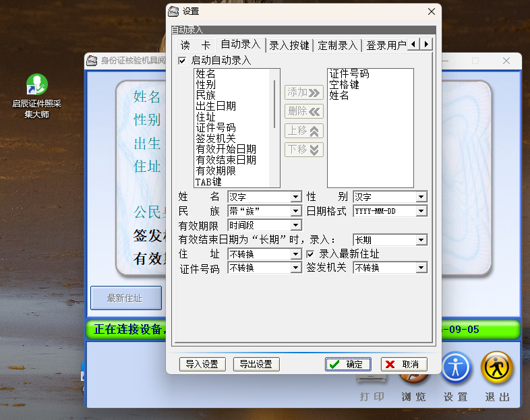
Task: Switch to the 定制录入 tab
Action: coord(338,45)
